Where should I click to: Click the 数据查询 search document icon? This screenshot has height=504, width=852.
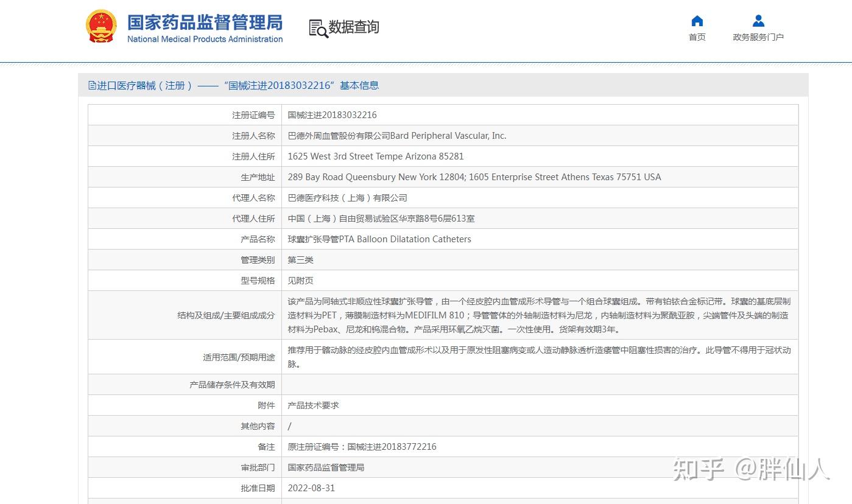[x=318, y=28]
